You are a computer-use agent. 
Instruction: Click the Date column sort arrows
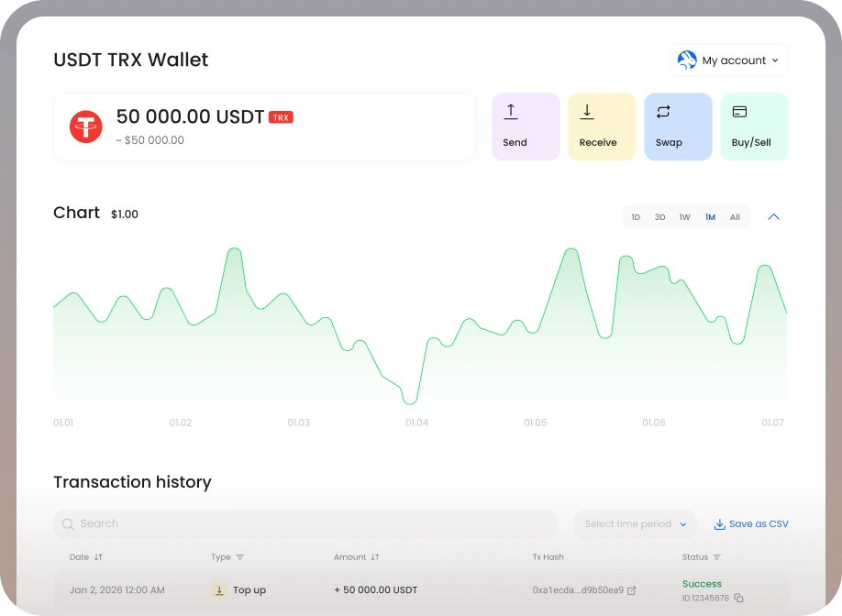pyautogui.click(x=98, y=557)
